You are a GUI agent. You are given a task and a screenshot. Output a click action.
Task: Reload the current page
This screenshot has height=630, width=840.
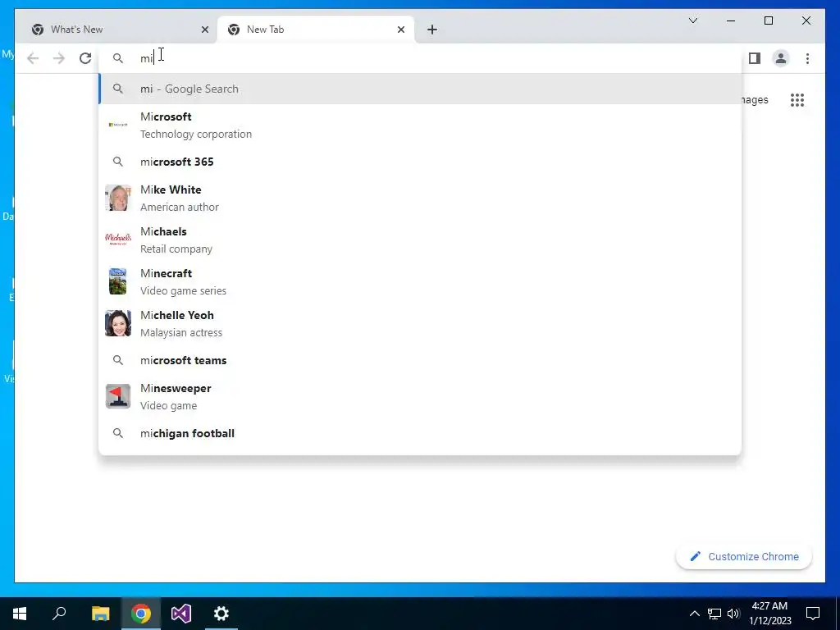click(85, 58)
